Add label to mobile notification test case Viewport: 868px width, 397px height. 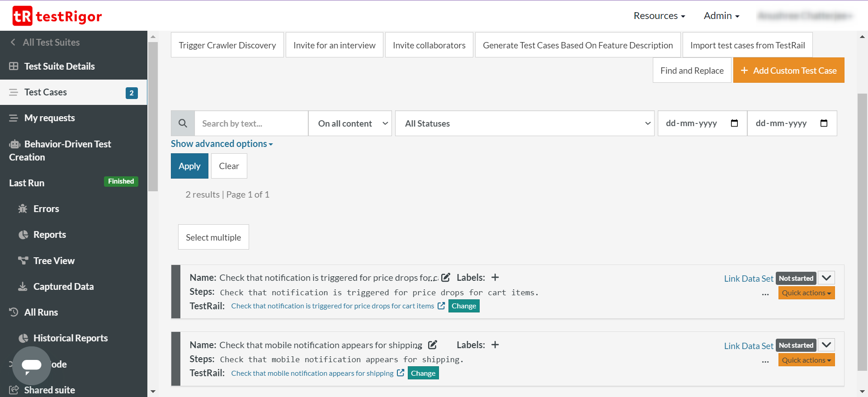pyautogui.click(x=495, y=345)
